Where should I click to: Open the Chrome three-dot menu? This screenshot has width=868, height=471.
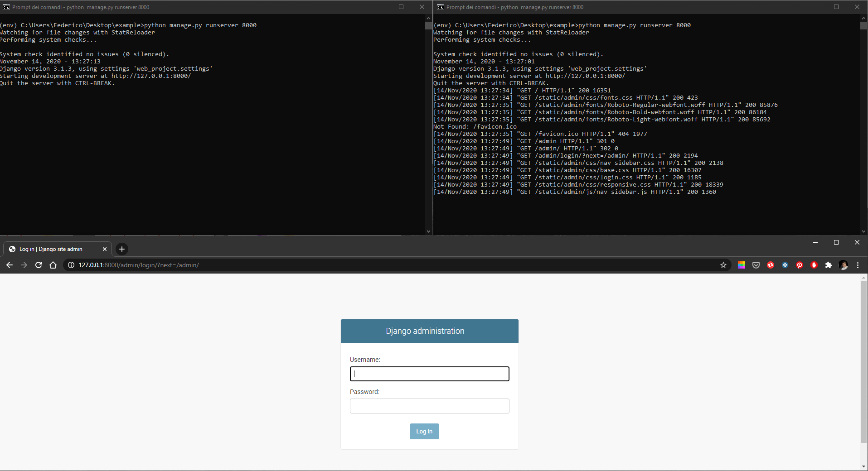(x=857, y=265)
